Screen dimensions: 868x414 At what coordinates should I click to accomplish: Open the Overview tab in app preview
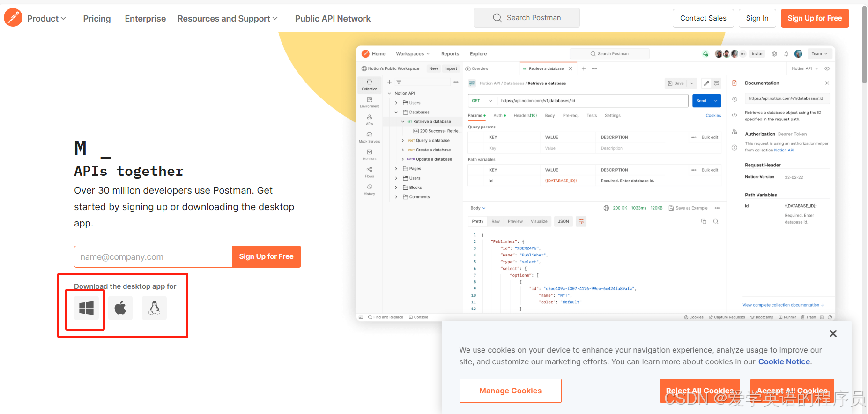(x=477, y=68)
